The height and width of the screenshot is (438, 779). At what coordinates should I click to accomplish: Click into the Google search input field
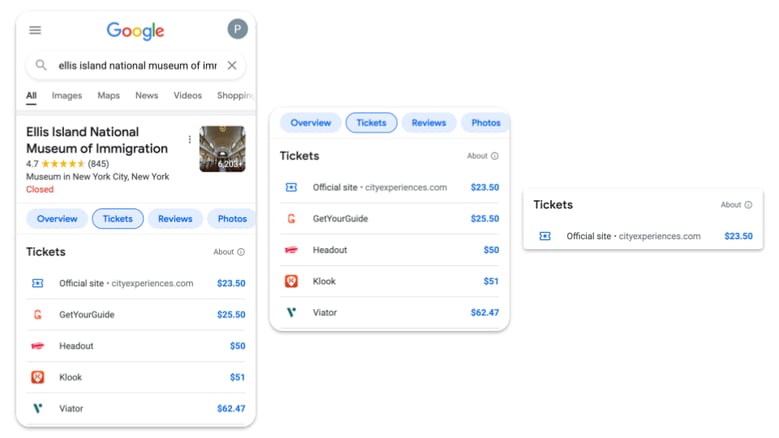(x=136, y=65)
